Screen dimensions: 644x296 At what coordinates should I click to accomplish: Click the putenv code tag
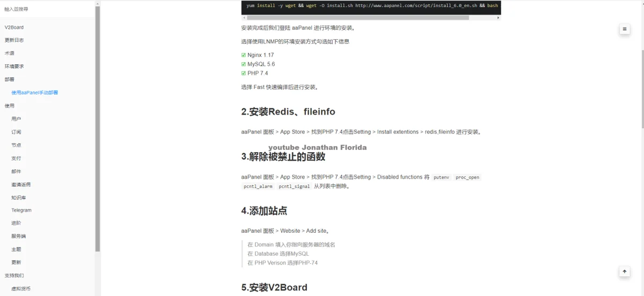tap(441, 177)
